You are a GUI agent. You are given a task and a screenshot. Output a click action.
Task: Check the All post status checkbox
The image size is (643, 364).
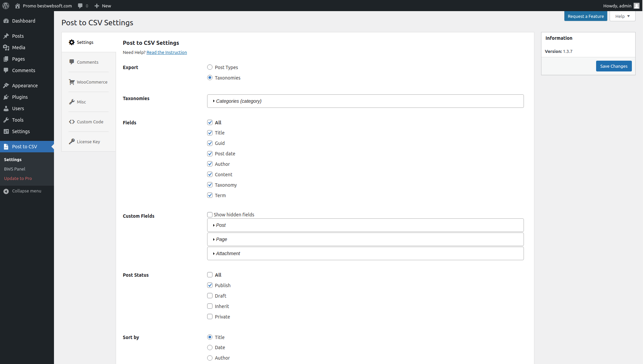[x=210, y=275]
